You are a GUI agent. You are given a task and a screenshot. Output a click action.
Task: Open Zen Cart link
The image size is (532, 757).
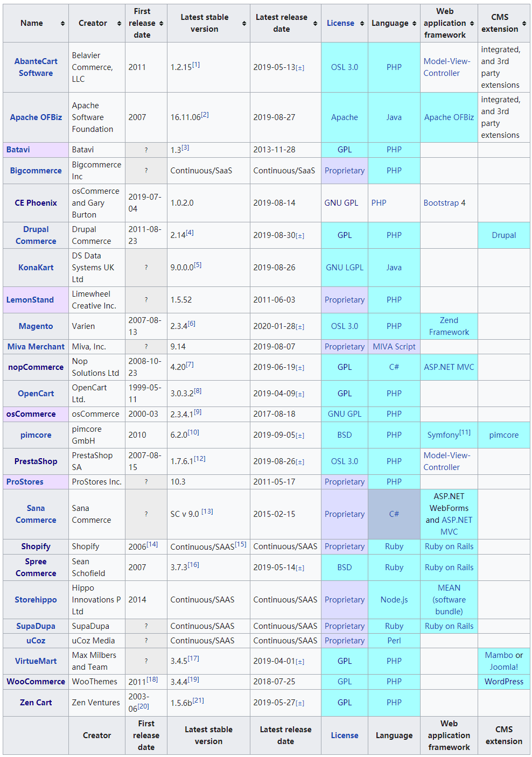click(x=36, y=703)
